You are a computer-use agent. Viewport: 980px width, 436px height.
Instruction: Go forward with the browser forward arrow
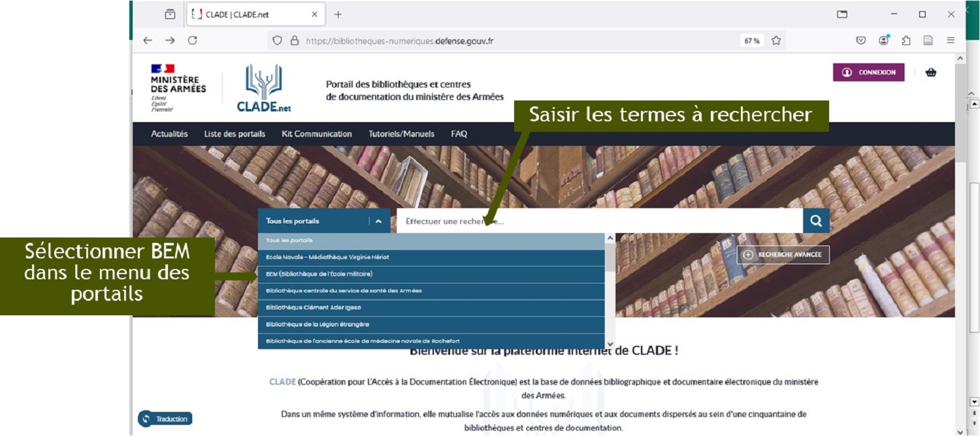pos(170,40)
